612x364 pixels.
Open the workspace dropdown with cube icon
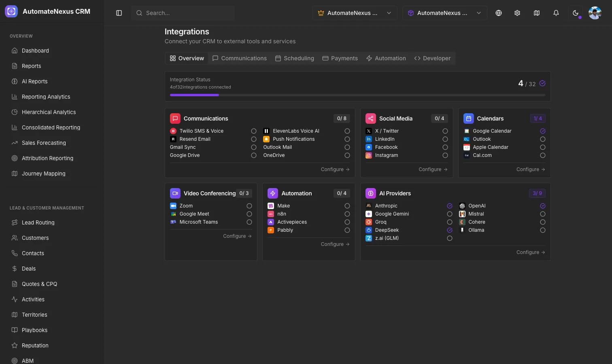pos(444,13)
